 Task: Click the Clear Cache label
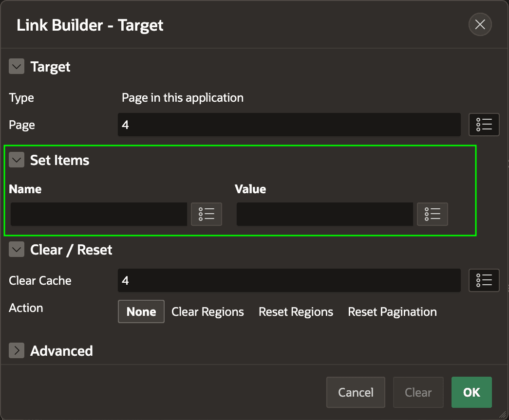(x=40, y=280)
